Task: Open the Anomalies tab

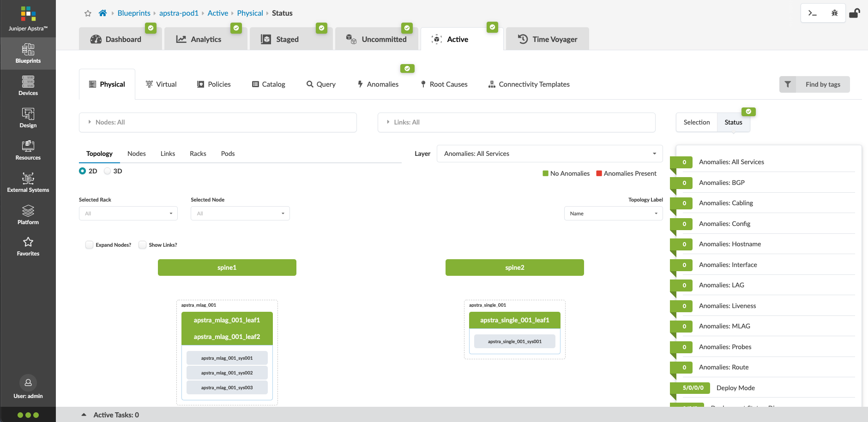Action: coord(378,84)
